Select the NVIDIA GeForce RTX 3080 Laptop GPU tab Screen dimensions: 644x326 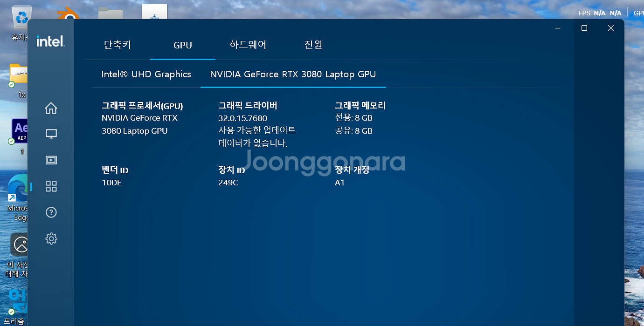click(x=292, y=74)
